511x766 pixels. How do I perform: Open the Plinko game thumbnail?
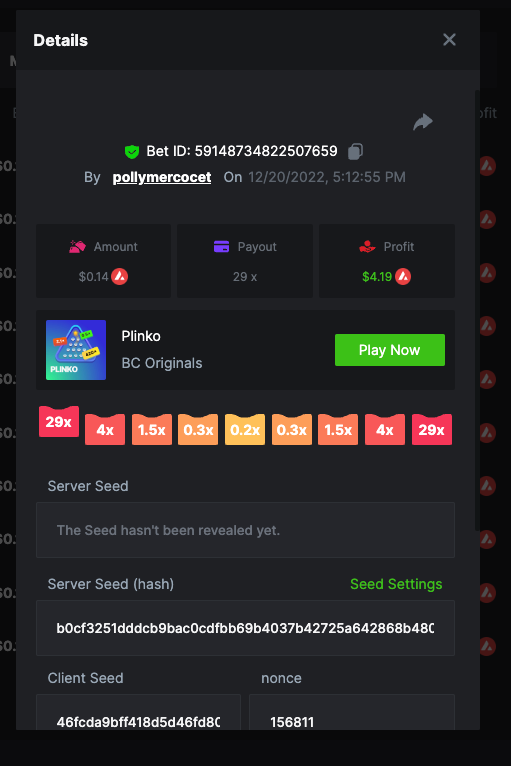pos(76,350)
